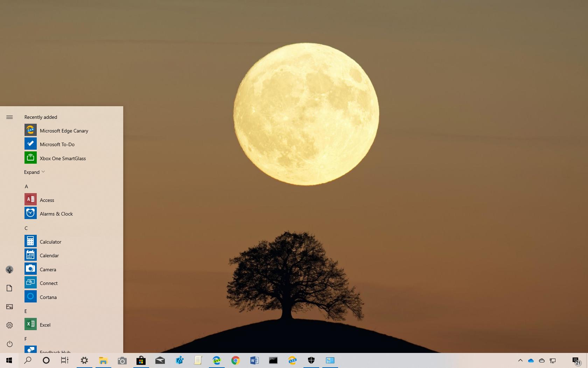Image resolution: width=588 pixels, height=368 pixels.
Task: Launch Microsoft Edge Canary from recently added
Action: pos(64,130)
